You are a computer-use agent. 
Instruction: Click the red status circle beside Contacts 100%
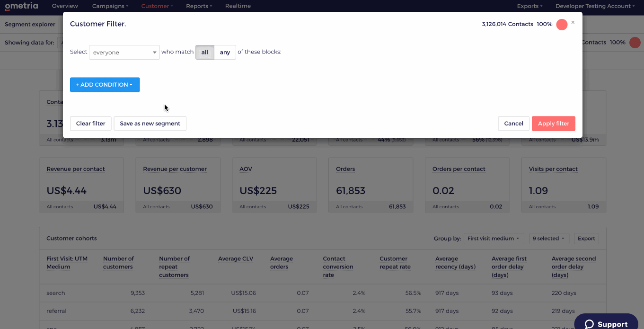tap(635, 43)
